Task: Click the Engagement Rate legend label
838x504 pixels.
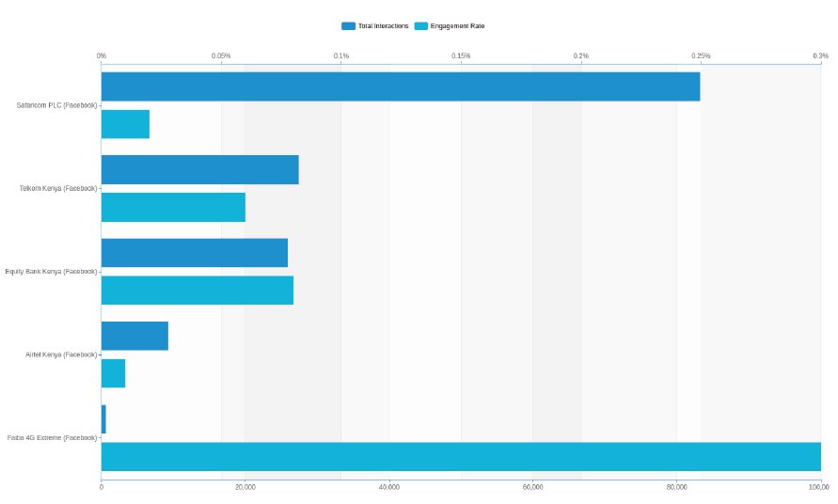Action: click(457, 26)
